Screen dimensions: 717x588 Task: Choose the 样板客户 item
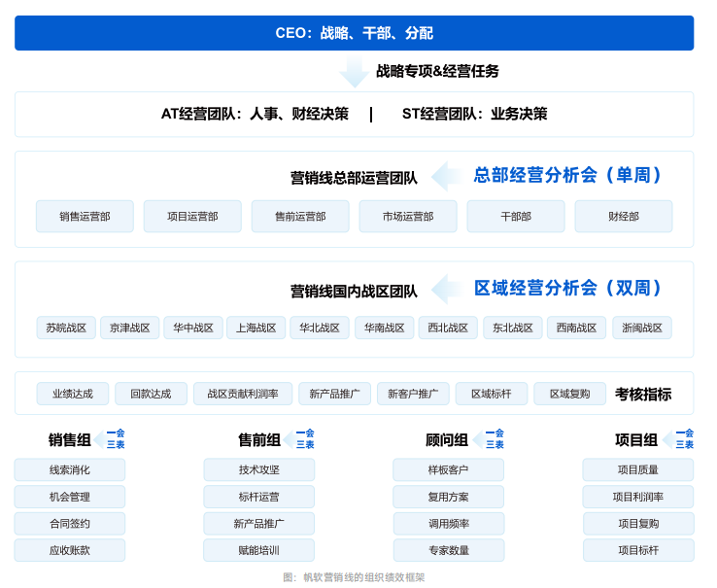pos(449,470)
